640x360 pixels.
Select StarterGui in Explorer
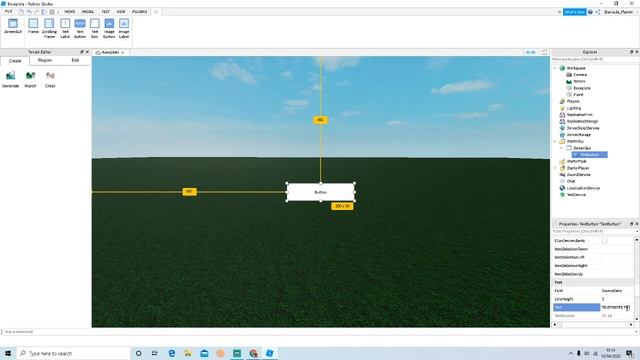(575, 141)
